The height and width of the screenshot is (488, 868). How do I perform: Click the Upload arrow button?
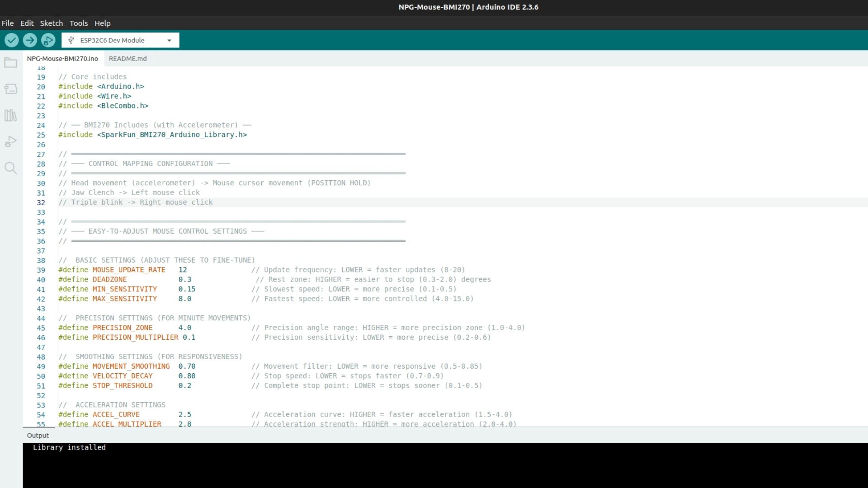[x=30, y=40]
